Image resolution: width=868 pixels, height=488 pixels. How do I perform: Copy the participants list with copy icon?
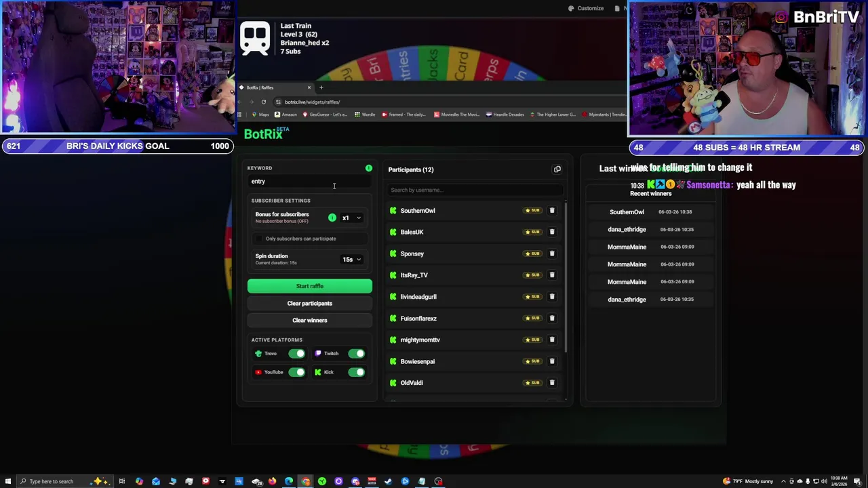(x=557, y=169)
